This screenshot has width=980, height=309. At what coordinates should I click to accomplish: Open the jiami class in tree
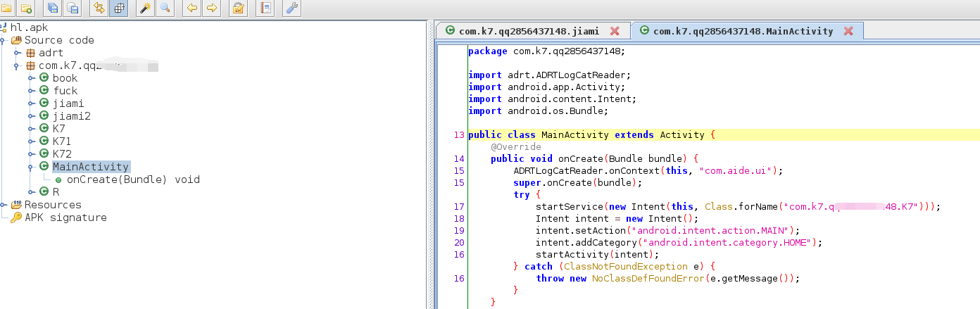[x=68, y=103]
